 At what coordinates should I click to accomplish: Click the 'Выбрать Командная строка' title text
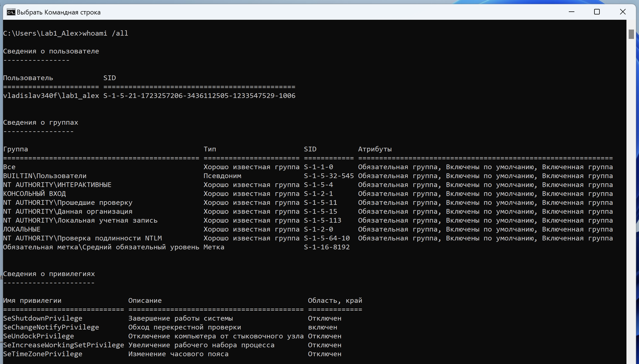pyautogui.click(x=58, y=12)
